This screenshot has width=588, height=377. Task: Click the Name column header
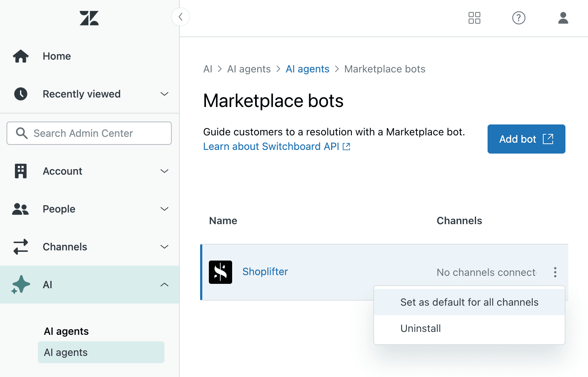[x=223, y=221]
